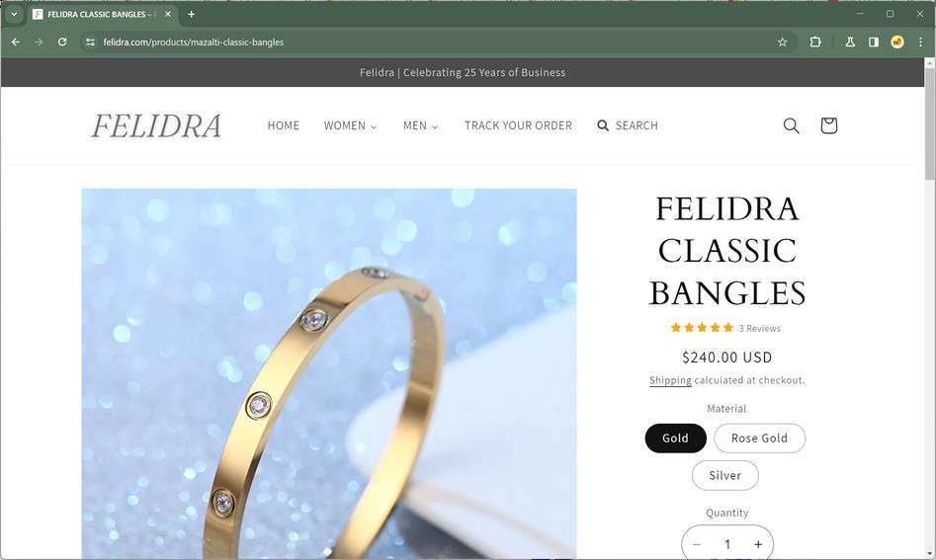This screenshot has width=936, height=560.
Task: Open the tab search dropdown arrow
Action: coord(14,14)
